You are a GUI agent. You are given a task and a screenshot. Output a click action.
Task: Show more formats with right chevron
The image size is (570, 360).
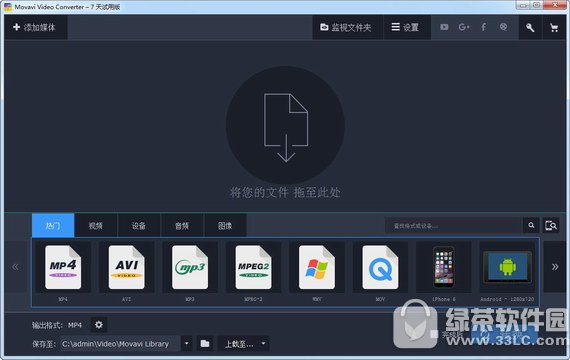click(555, 267)
